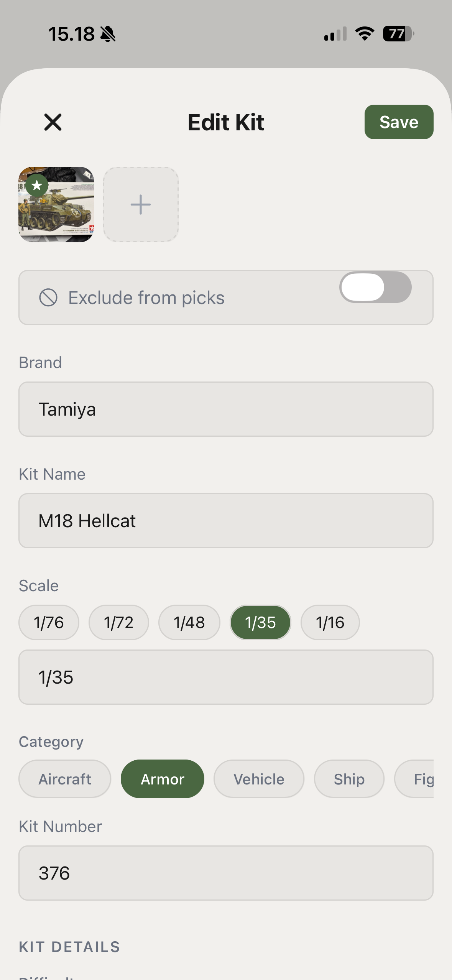Tap the muted notifications bell icon
The image size is (452, 980).
(107, 34)
